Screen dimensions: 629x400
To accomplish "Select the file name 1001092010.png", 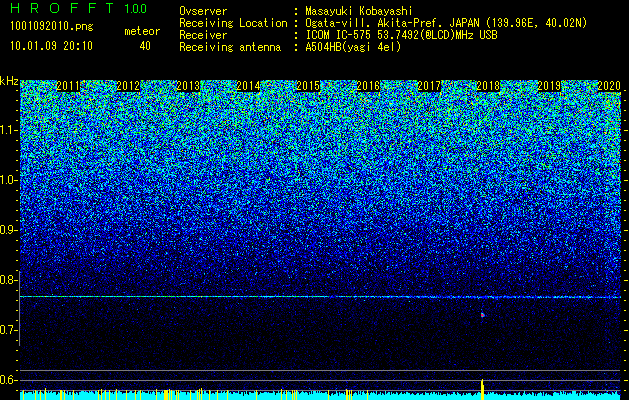I will [52, 27].
